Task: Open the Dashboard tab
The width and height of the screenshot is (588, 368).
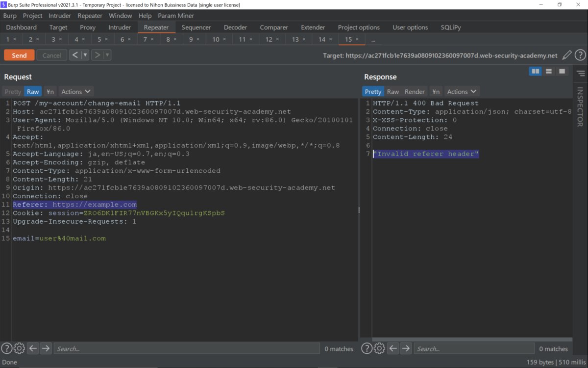Action: [22, 27]
